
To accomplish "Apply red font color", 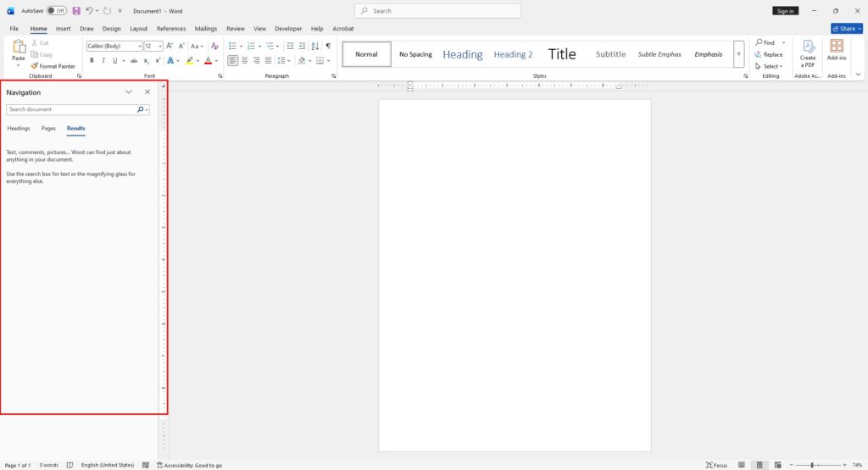I will (x=209, y=61).
